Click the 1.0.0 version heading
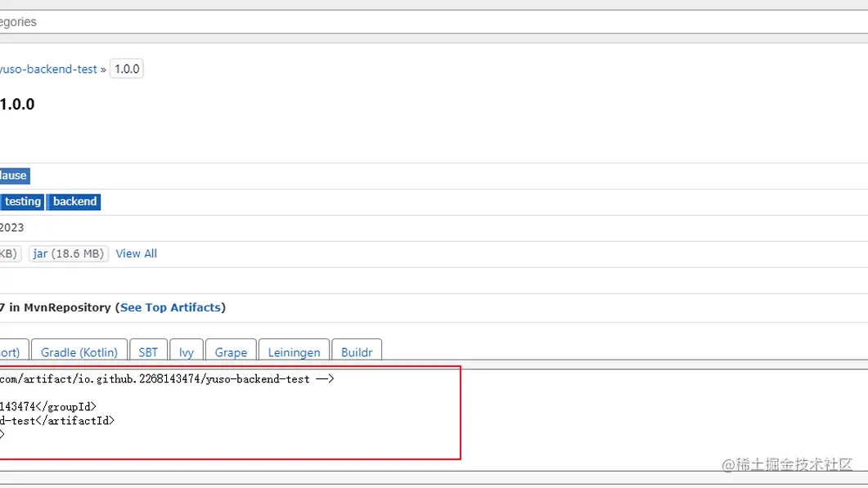Image resolution: width=868 pixels, height=488 pixels. 17,105
